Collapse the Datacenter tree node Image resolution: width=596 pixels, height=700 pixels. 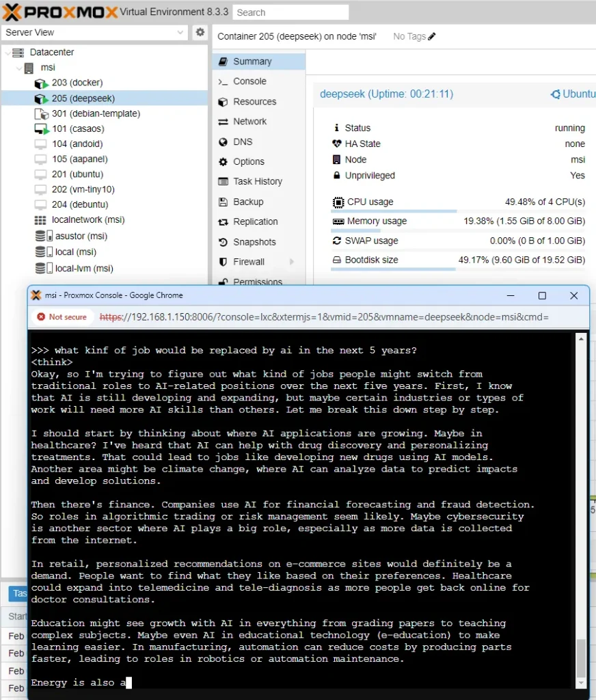tap(8, 53)
